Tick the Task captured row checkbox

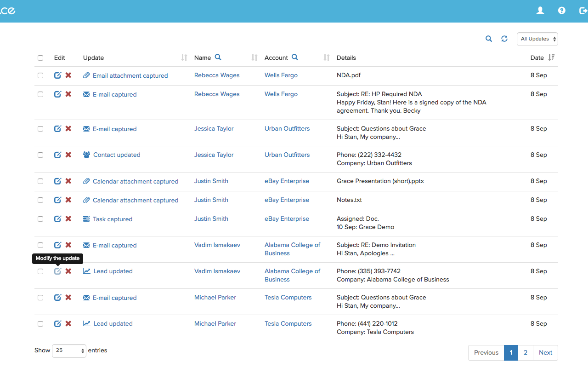coord(40,219)
